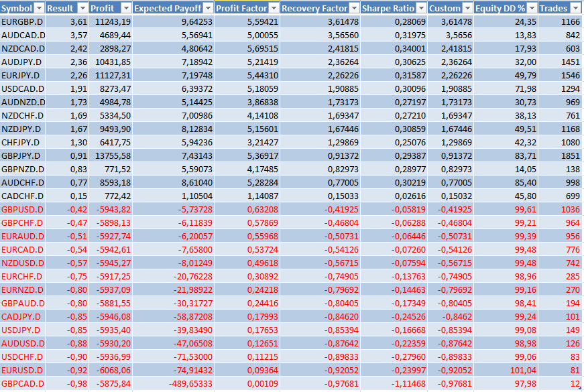Click the profit factor value 5,69515
584x392 pixels.
(x=263, y=49)
